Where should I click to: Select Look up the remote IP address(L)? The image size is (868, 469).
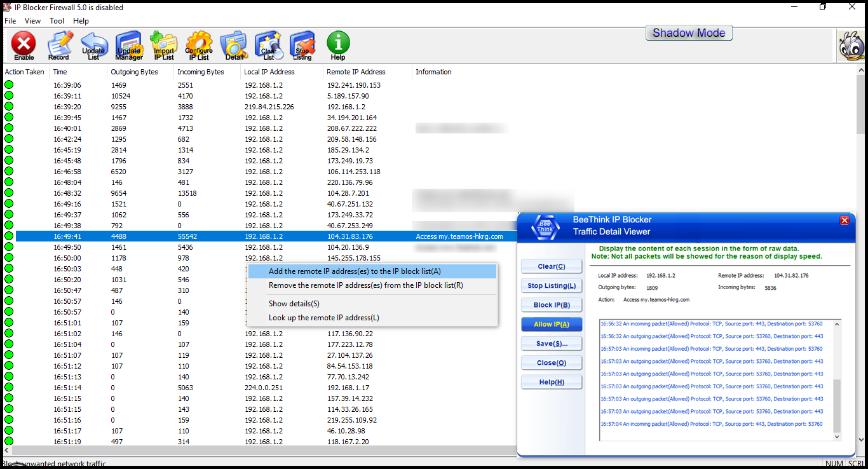click(x=372, y=318)
